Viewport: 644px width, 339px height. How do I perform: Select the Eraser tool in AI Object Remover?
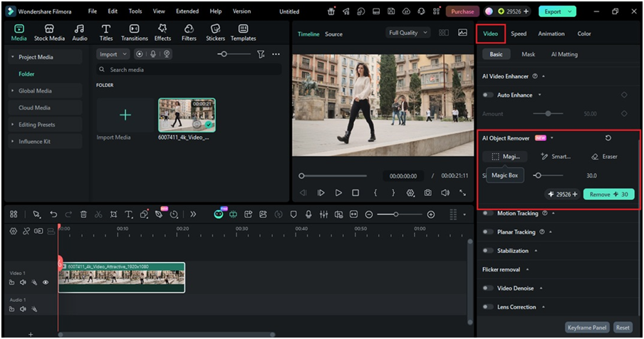[x=604, y=157]
